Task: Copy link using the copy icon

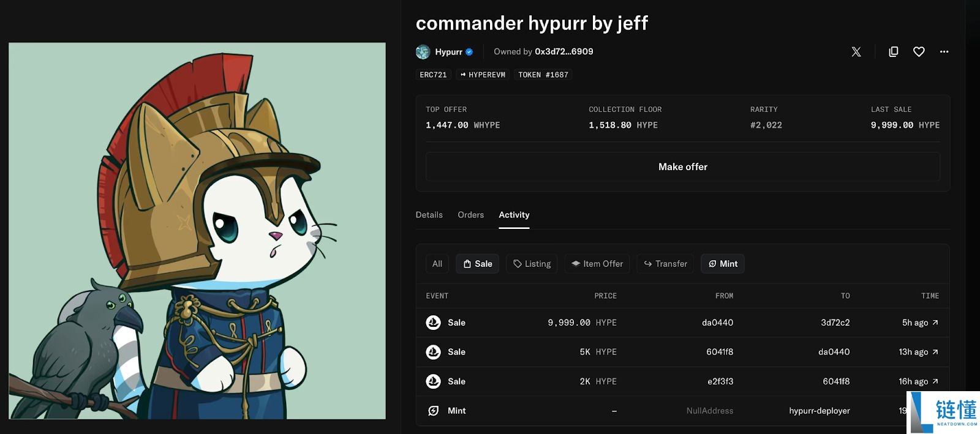Action: pos(894,52)
